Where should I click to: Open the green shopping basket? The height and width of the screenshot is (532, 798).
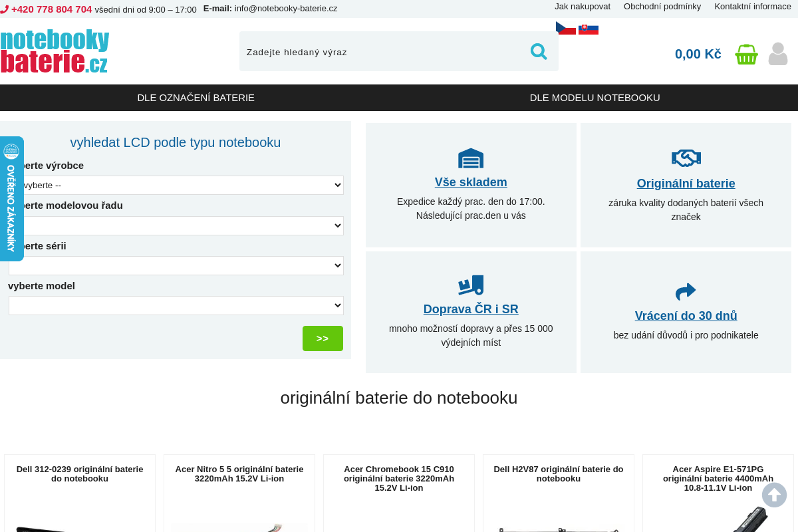(x=746, y=54)
